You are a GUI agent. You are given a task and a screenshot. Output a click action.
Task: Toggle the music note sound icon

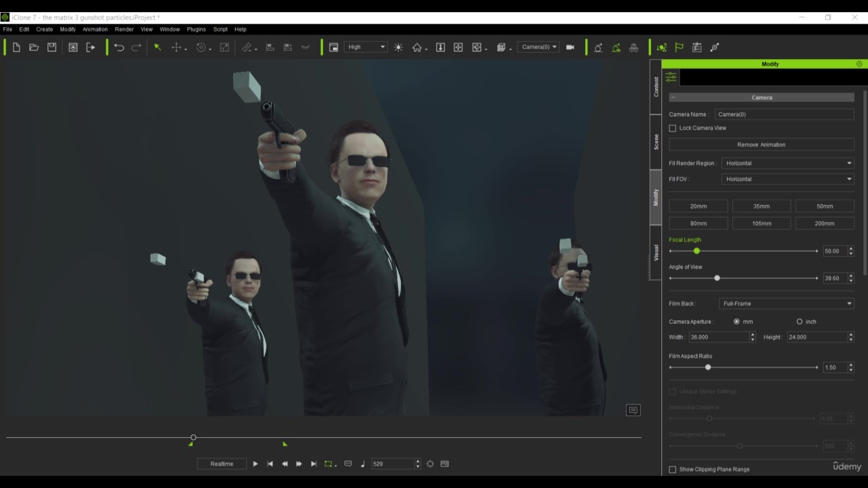[x=362, y=464]
